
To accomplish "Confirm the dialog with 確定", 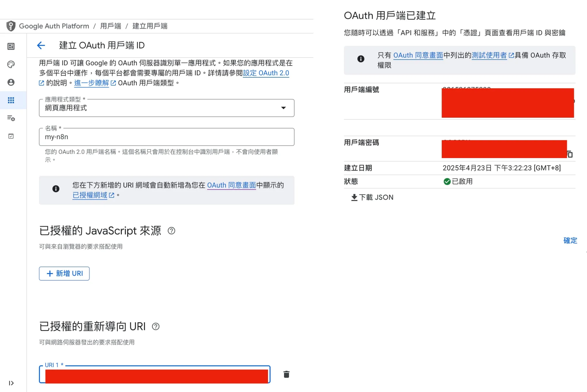I will (x=570, y=241).
